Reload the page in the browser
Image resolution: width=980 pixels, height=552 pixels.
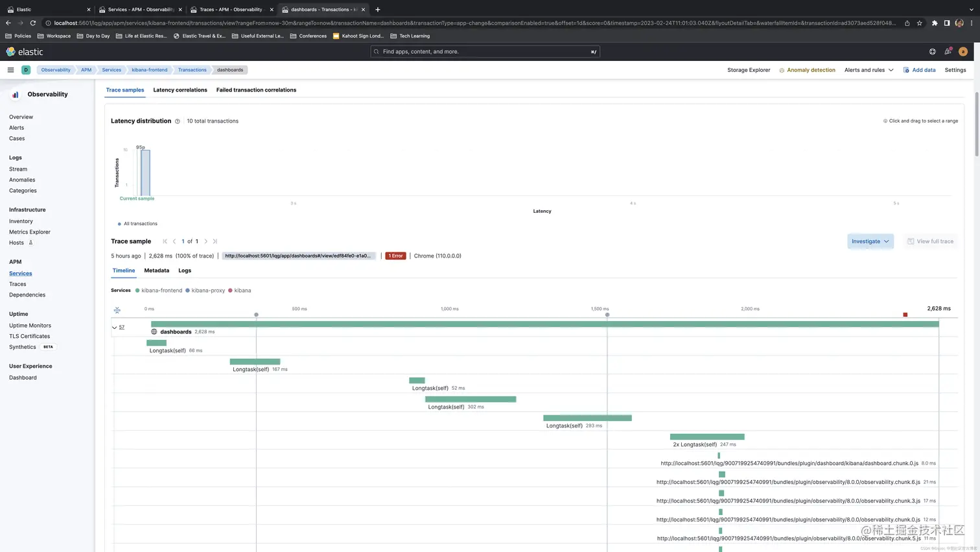point(33,23)
